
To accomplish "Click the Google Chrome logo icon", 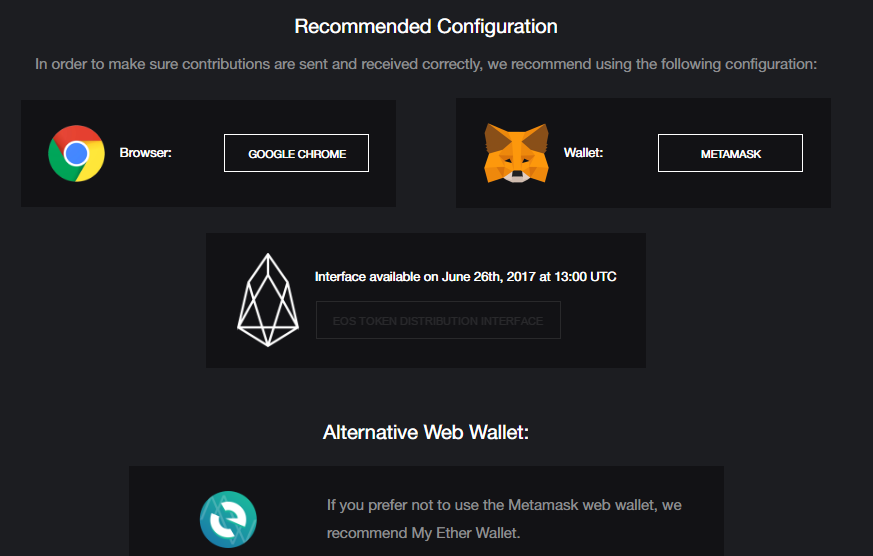I will [76, 153].
